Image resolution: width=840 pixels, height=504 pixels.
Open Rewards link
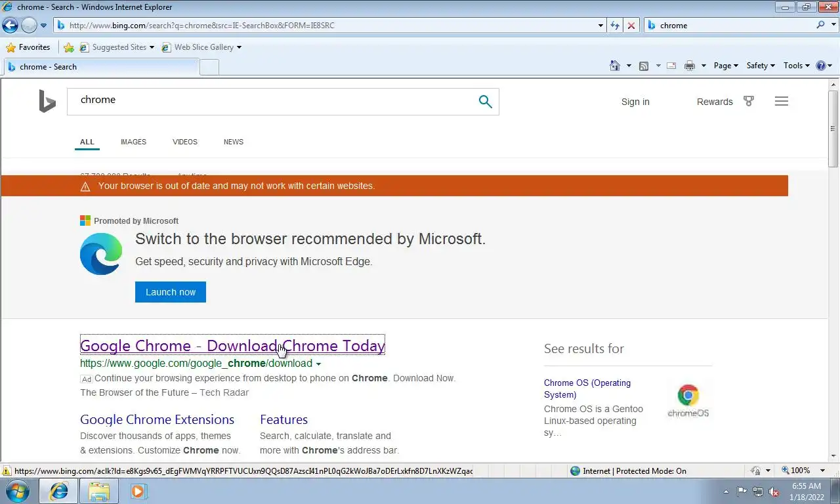(x=715, y=102)
